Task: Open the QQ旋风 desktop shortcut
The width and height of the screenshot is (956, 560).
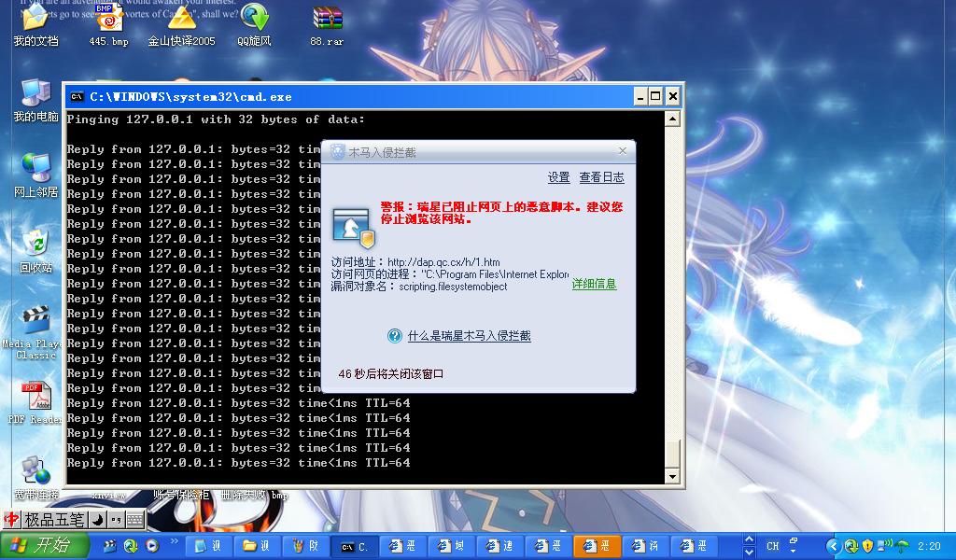Action: click(254, 25)
